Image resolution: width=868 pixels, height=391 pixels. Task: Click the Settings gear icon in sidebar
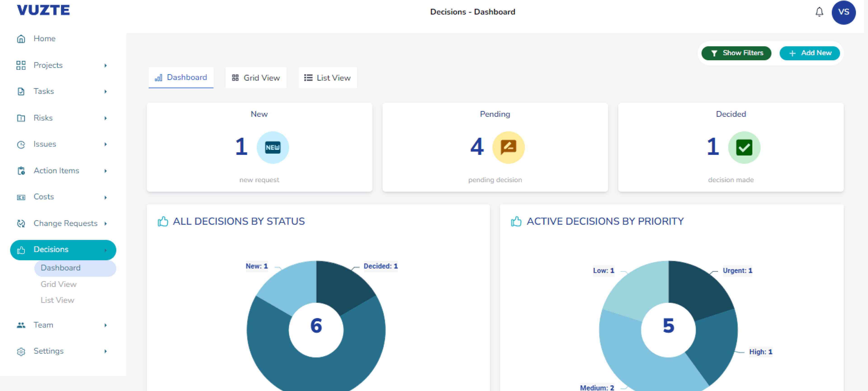(21, 352)
